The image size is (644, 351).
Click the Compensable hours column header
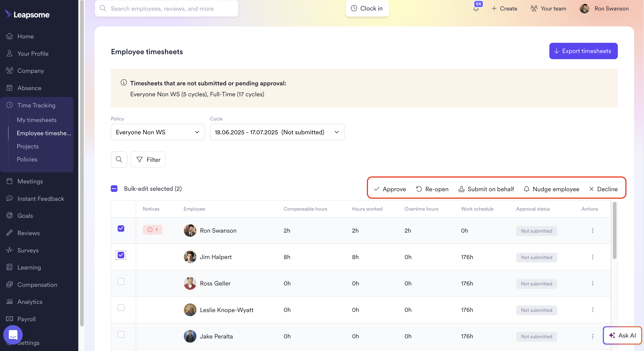pyautogui.click(x=305, y=209)
